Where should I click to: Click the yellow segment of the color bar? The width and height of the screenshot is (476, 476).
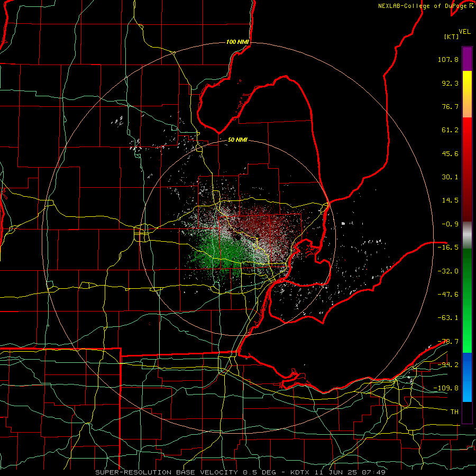467,83
